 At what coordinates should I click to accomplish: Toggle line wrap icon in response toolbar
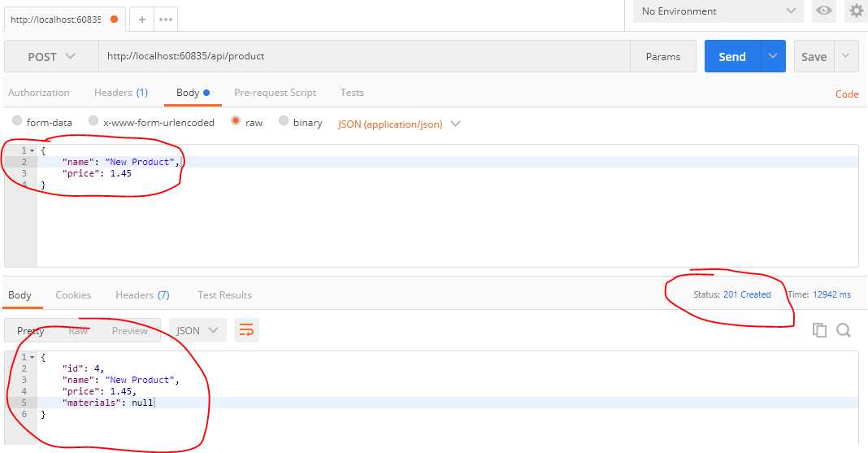tap(246, 330)
